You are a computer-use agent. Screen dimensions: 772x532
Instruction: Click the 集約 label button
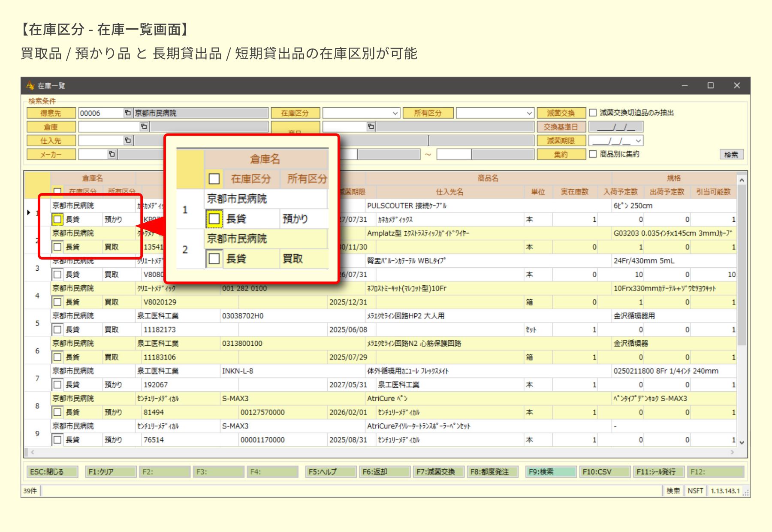click(x=561, y=154)
